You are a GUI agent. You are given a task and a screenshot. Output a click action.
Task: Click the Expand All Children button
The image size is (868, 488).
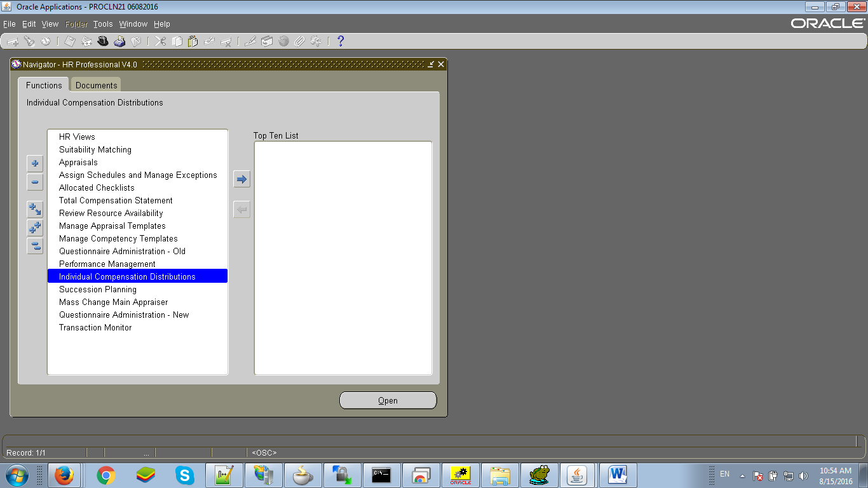point(35,208)
